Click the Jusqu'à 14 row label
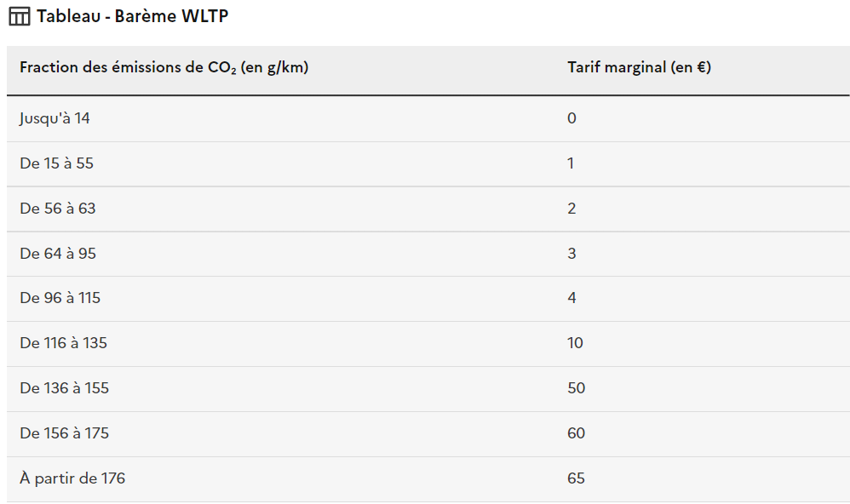850x504 pixels. point(55,118)
